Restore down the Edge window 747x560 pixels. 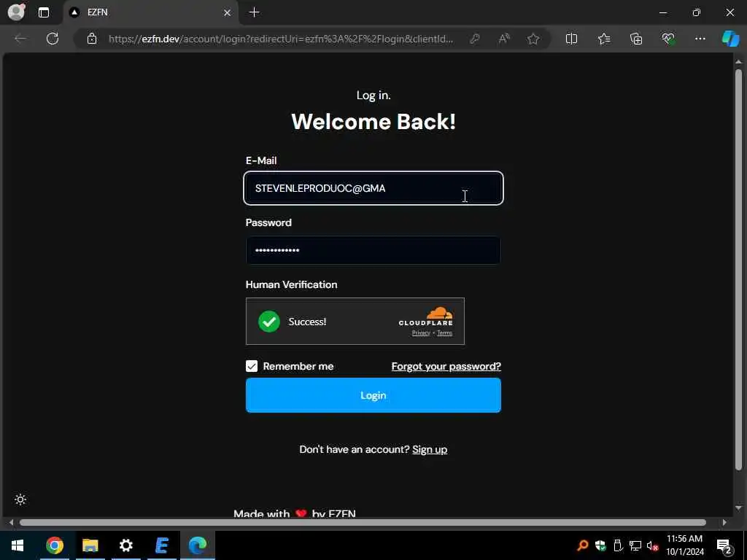696,12
